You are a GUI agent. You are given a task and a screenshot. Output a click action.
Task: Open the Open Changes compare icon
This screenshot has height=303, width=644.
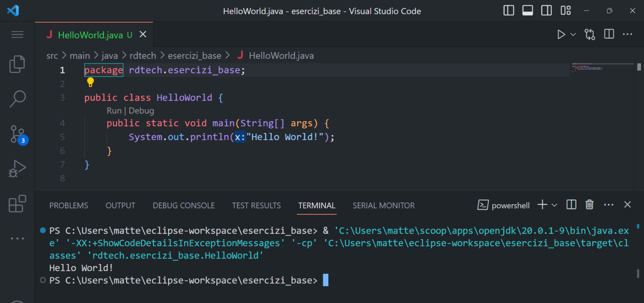(x=590, y=34)
